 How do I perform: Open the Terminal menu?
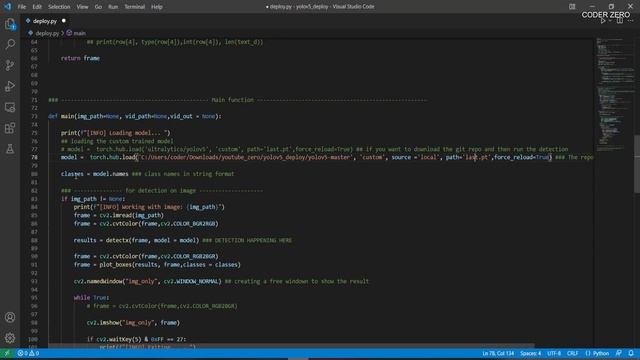pyautogui.click(x=135, y=7)
